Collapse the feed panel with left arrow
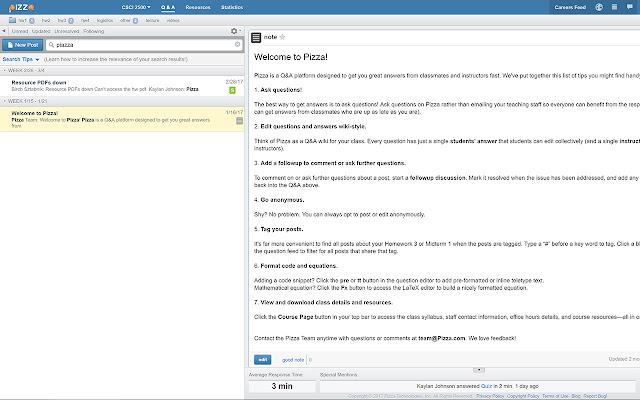This screenshot has height=400, width=640. point(4,31)
